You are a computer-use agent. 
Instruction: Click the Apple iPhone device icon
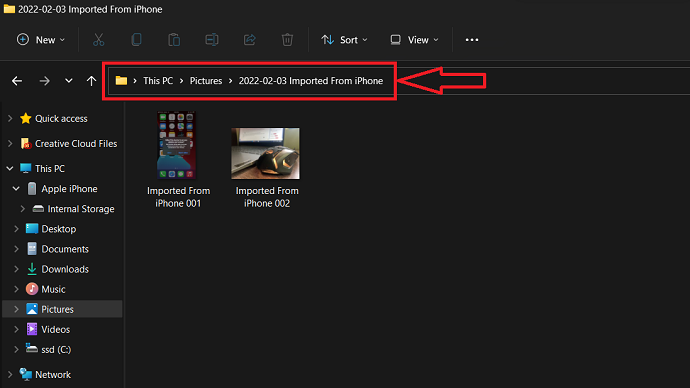[x=32, y=189]
